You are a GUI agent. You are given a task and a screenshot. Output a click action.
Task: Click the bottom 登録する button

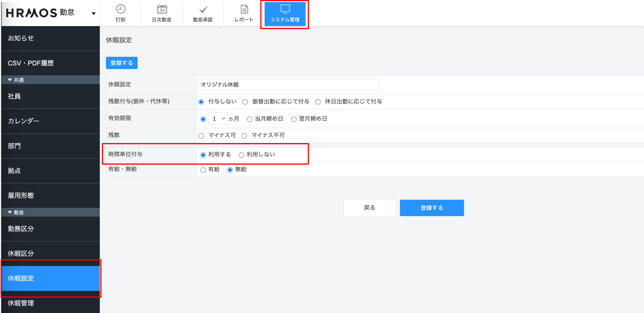point(431,208)
